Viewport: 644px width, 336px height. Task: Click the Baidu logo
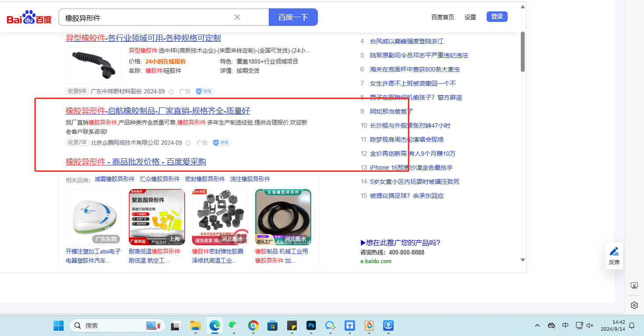tap(29, 18)
